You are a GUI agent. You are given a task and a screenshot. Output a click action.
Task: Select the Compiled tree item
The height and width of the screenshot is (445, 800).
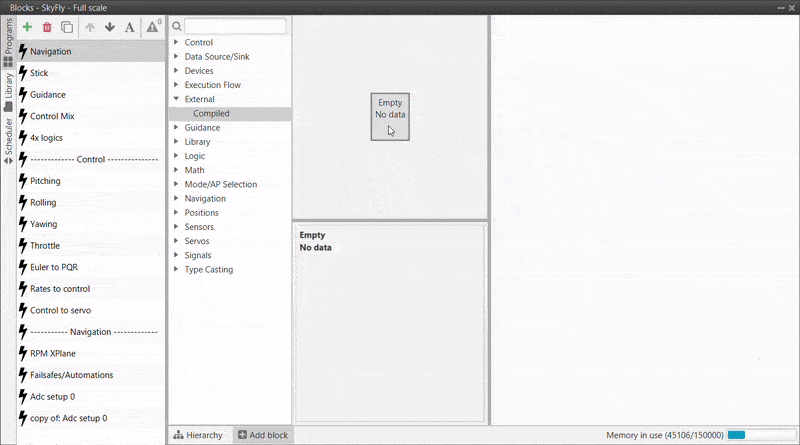coord(211,114)
